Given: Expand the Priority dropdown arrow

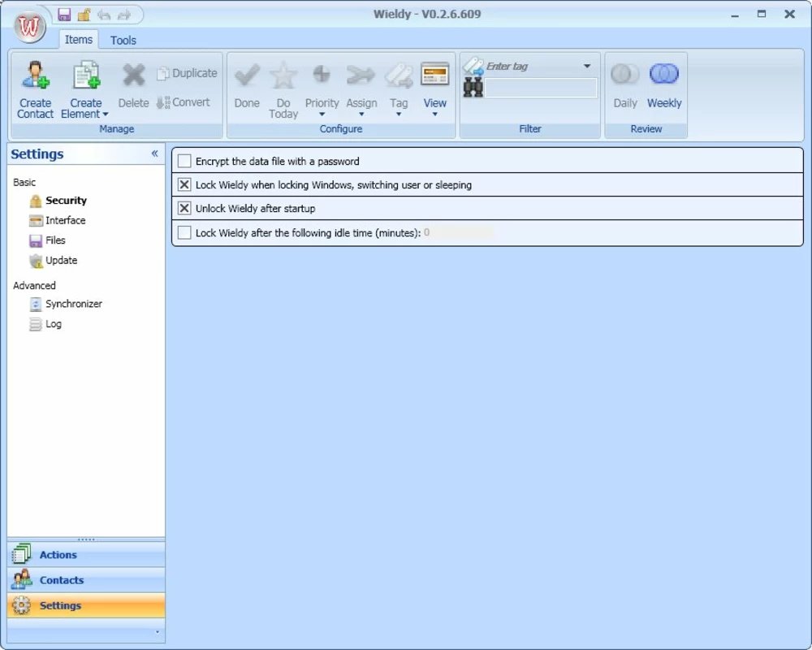Looking at the screenshot, I should (x=322, y=115).
